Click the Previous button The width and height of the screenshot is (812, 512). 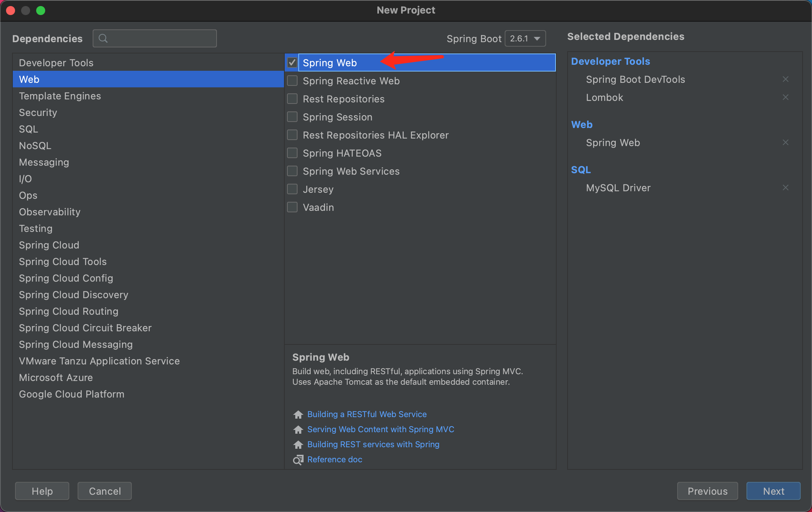[707, 491]
